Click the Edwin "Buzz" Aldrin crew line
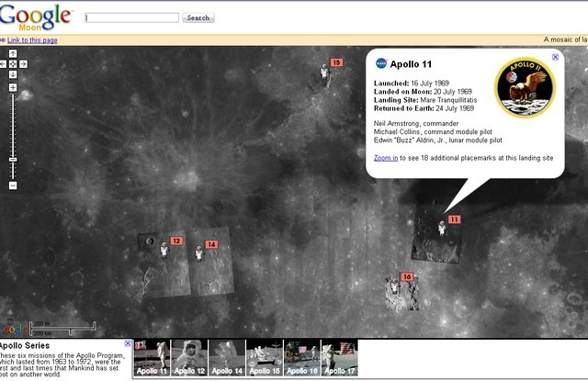 click(437, 140)
